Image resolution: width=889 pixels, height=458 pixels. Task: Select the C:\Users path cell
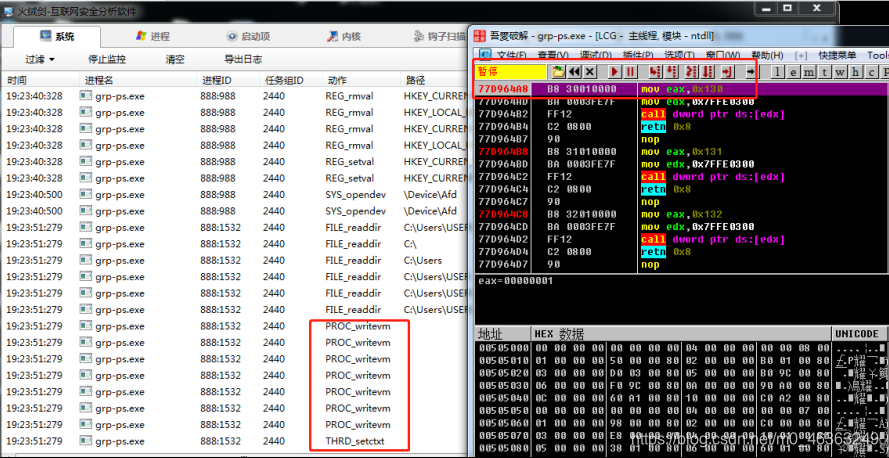click(422, 260)
